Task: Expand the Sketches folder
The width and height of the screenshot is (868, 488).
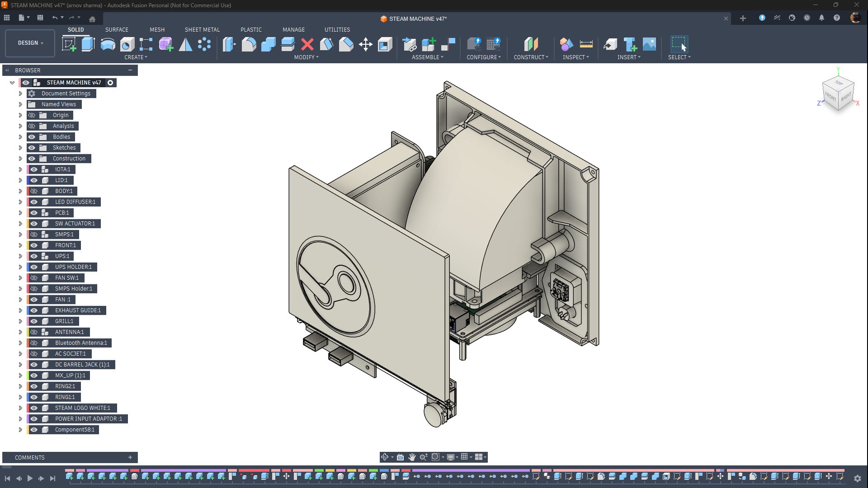Action: point(20,148)
